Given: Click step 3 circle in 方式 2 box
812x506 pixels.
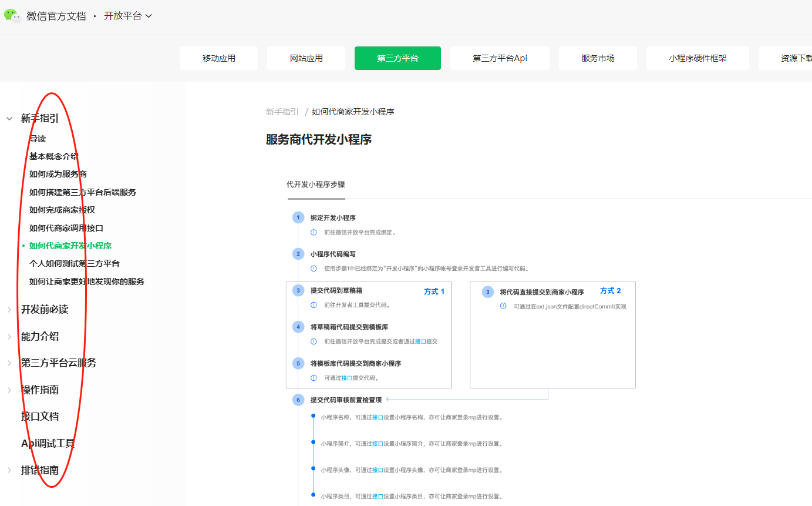Looking at the screenshot, I should pyautogui.click(x=488, y=292).
